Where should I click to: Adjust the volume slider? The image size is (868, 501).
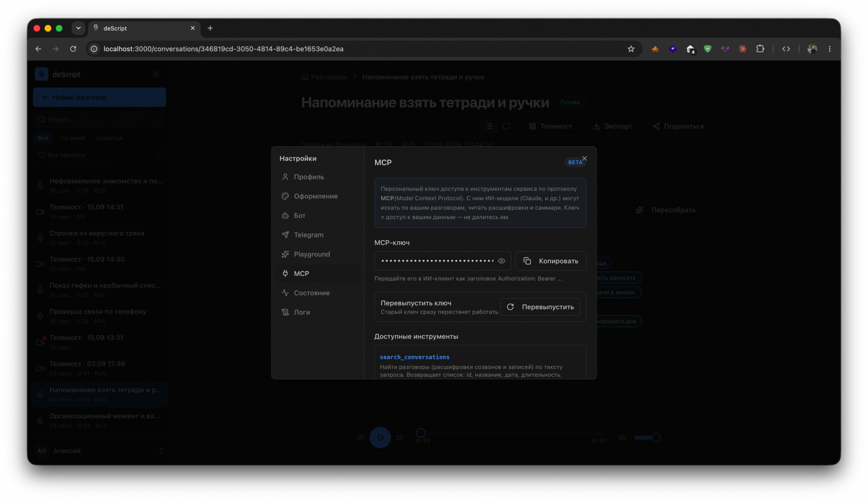pos(647,438)
